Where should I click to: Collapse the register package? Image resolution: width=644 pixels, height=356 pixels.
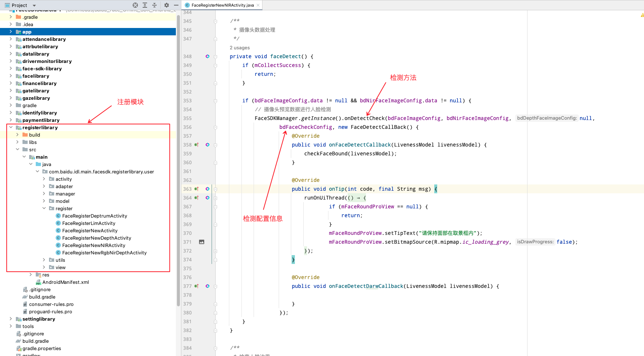(44, 208)
